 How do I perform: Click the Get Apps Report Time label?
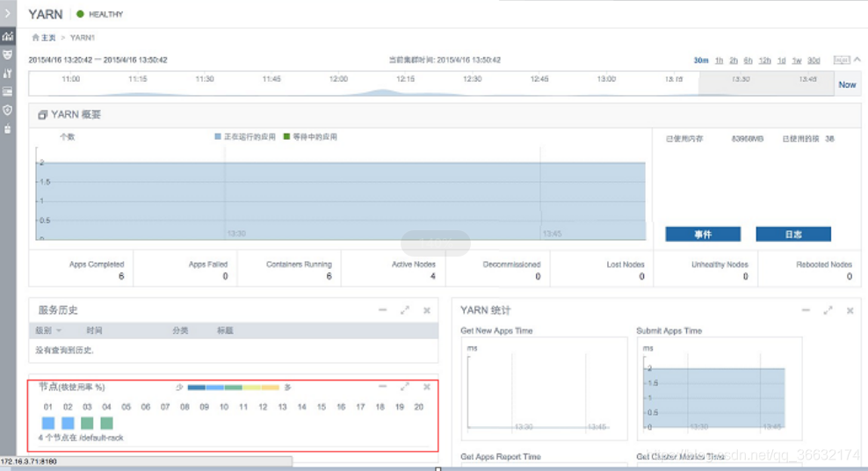(501, 457)
